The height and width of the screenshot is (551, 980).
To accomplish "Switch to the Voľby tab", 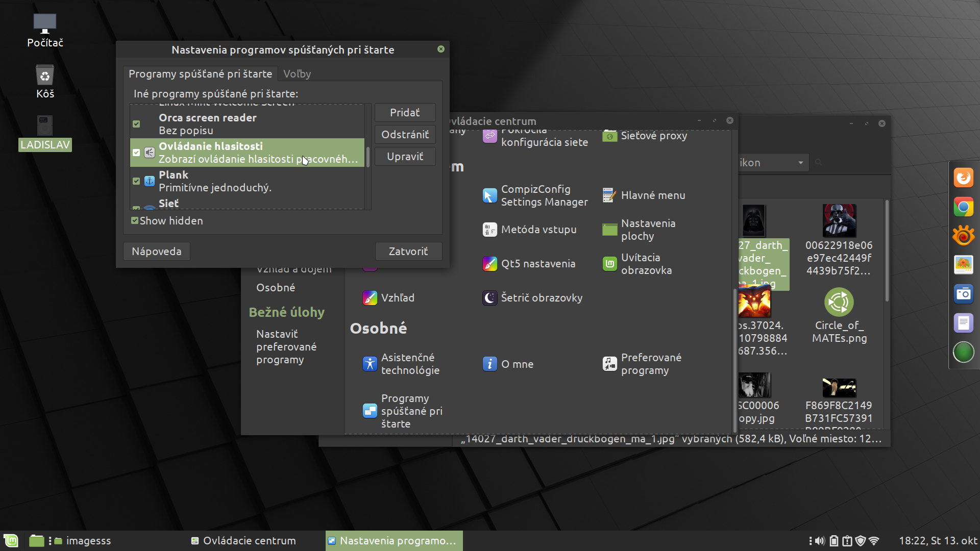I will [297, 74].
